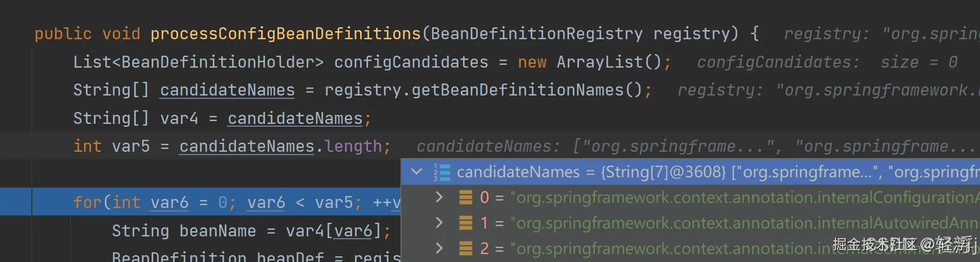This screenshot has width=980, height=262.
Task: Click the 'for' keyword on highlighted line
Action: tap(88, 203)
